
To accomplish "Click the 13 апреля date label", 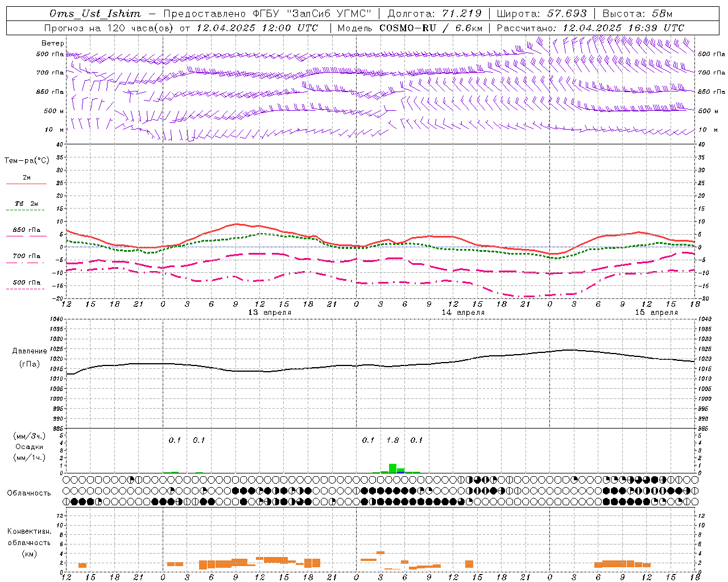I will coord(270,313).
